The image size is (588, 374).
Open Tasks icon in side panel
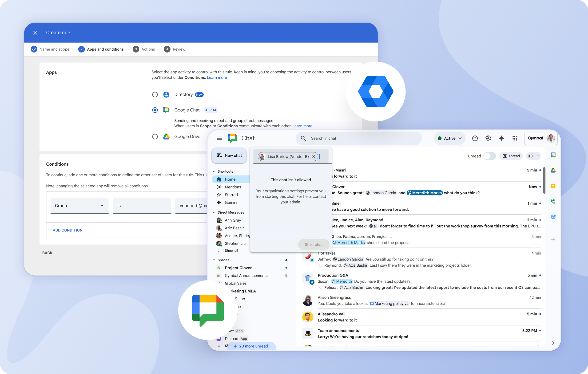point(553,217)
